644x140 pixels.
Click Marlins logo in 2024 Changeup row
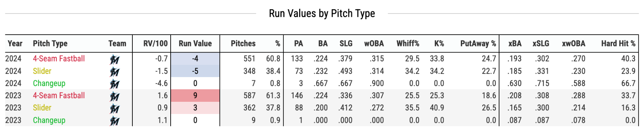click(x=114, y=84)
